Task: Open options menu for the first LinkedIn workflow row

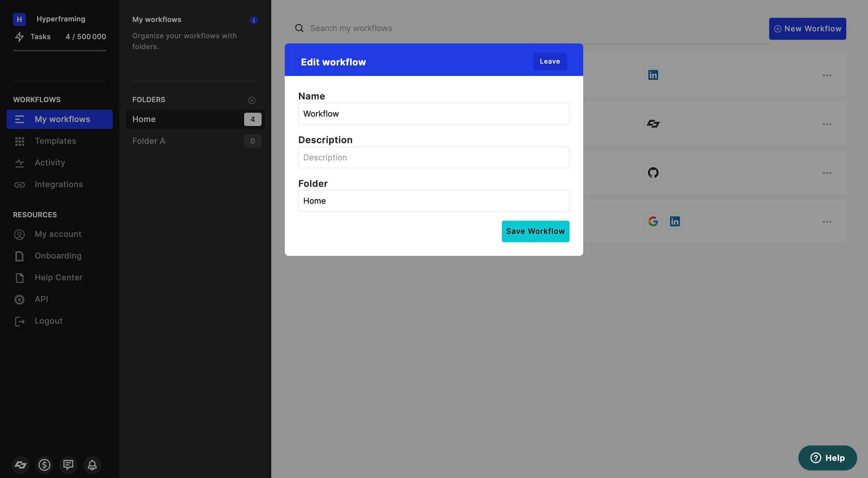Action: click(827, 75)
